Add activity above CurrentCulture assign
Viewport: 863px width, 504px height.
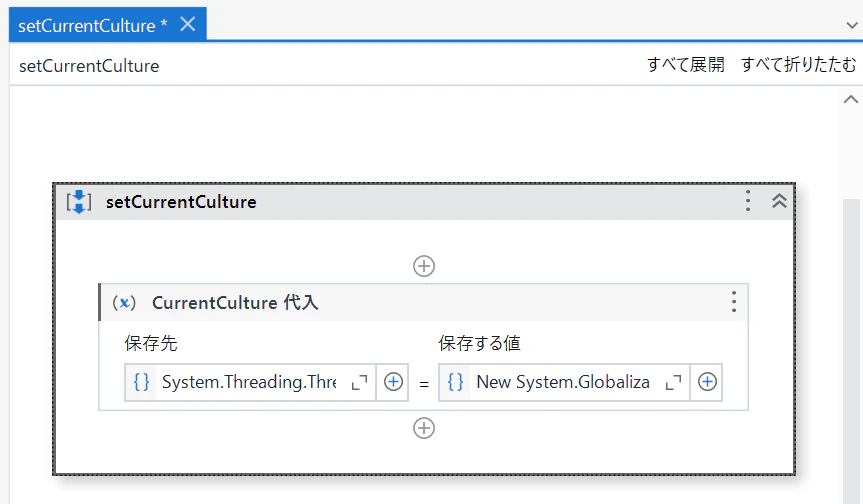click(x=424, y=266)
